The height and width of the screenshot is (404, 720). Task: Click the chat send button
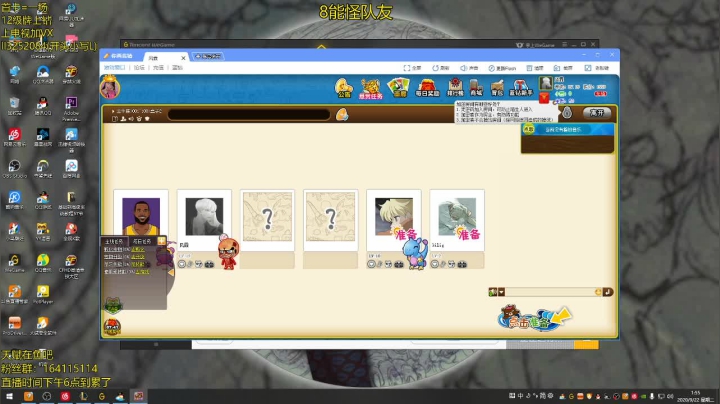click(608, 292)
